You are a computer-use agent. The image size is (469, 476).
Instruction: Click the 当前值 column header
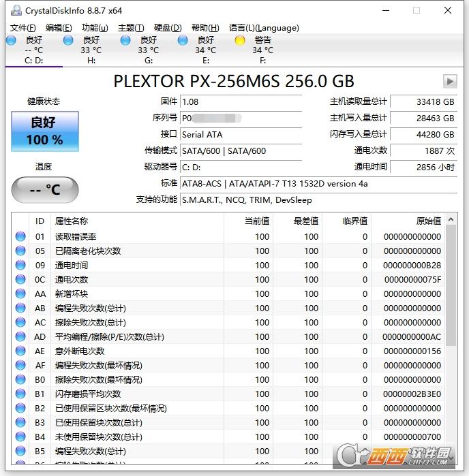248,221
